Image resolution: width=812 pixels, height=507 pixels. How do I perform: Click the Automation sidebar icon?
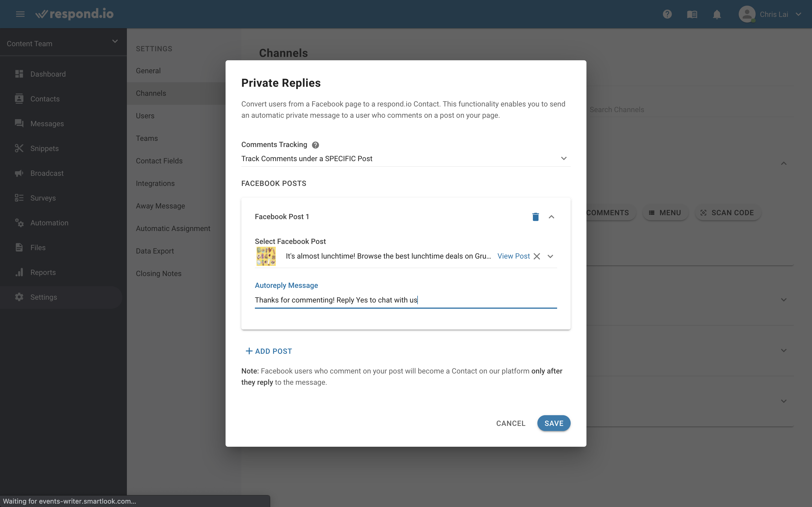pyautogui.click(x=19, y=223)
